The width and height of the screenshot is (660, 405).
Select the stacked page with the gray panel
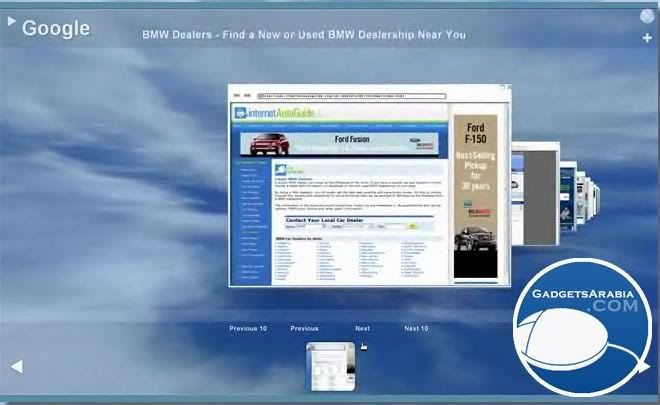535,195
